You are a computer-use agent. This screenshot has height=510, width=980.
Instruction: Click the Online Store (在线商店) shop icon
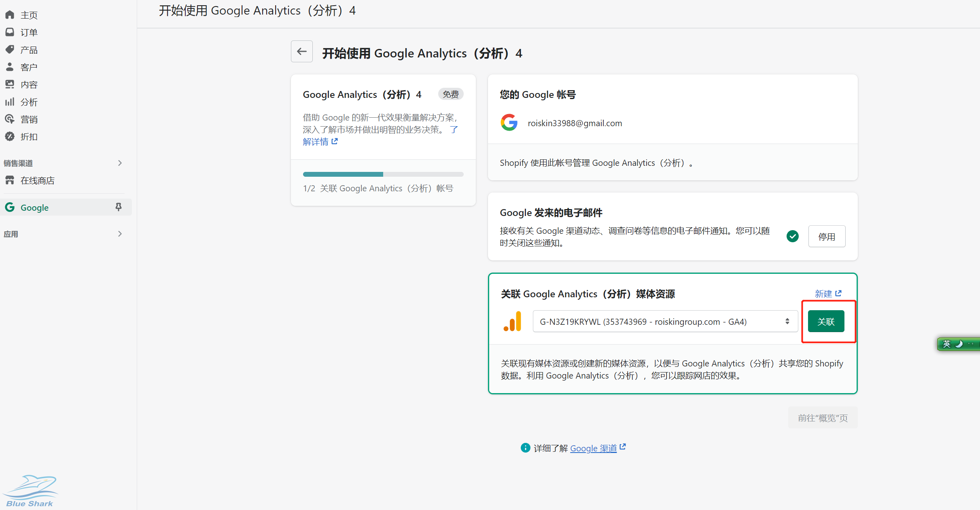click(10, 180)
